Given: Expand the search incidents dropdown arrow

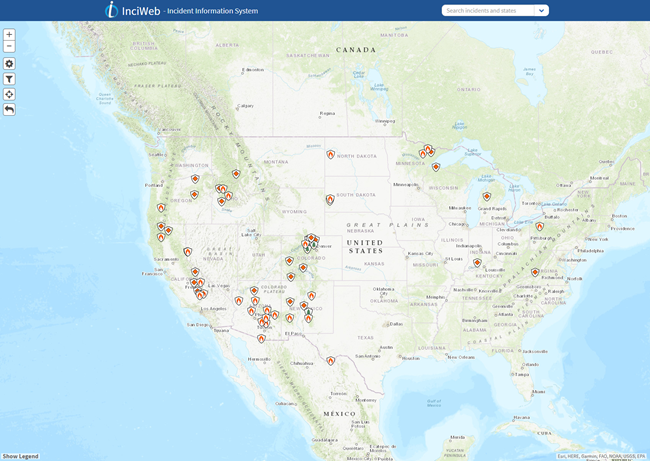Looking at the screenshot, I should coord(541,11).
